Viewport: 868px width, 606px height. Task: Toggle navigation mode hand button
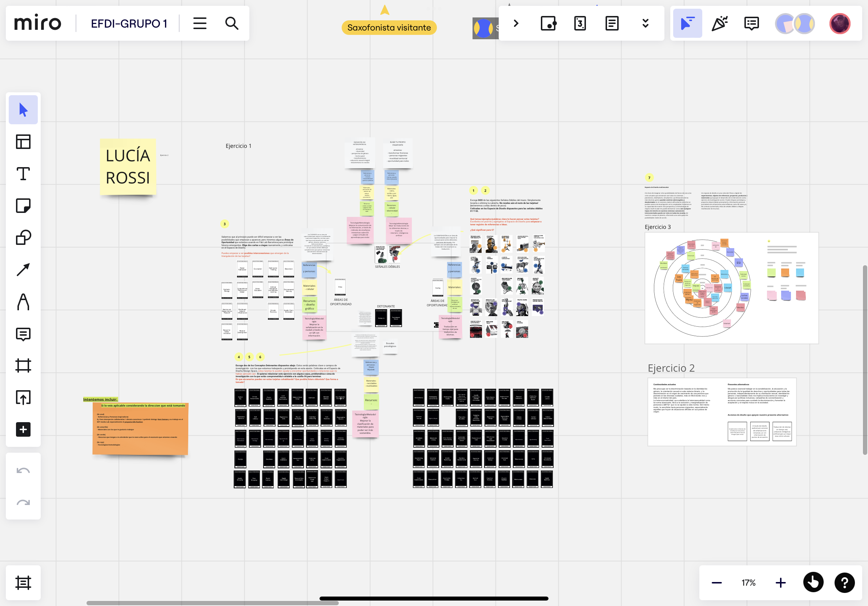tap(813, 582)
